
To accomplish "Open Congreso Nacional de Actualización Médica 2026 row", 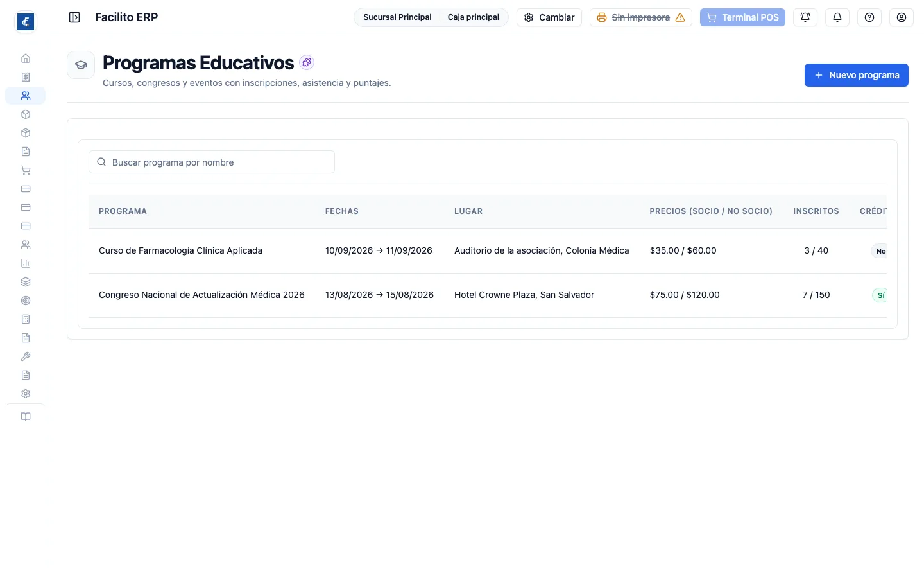I will click(x=488, y=295).
